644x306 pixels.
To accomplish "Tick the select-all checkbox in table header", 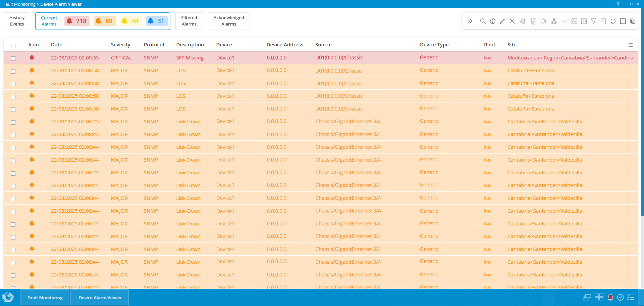I will click(x=13, y=46).
